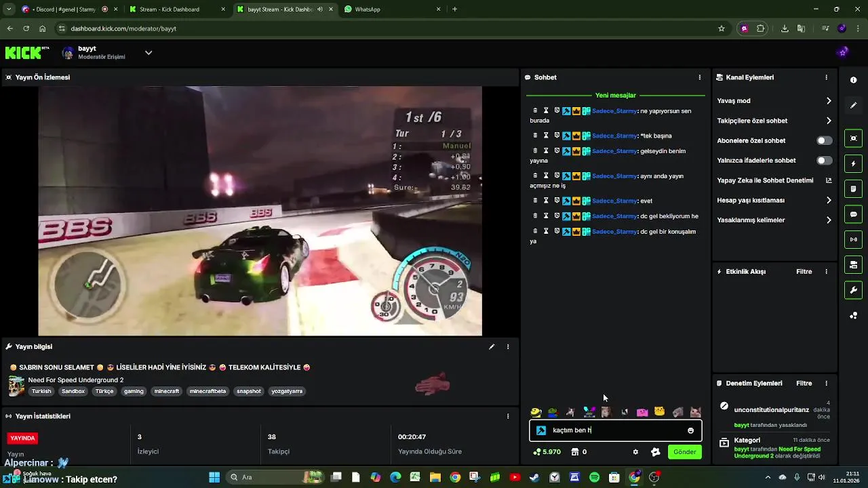Click the shop icon below the chat input
868x488 pixels.
click(574, 452)
